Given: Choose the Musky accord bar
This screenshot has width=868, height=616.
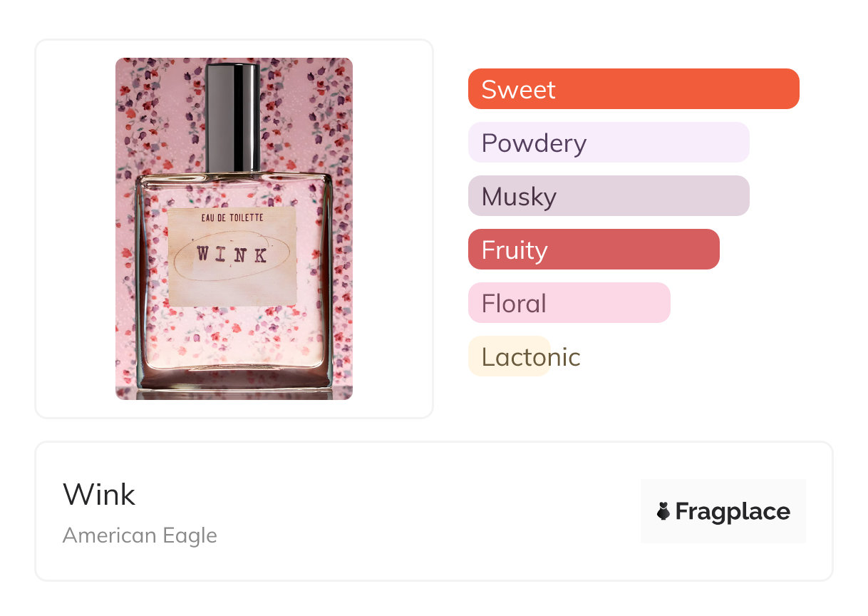Looking at the screenshot, I should click(608, 196).
